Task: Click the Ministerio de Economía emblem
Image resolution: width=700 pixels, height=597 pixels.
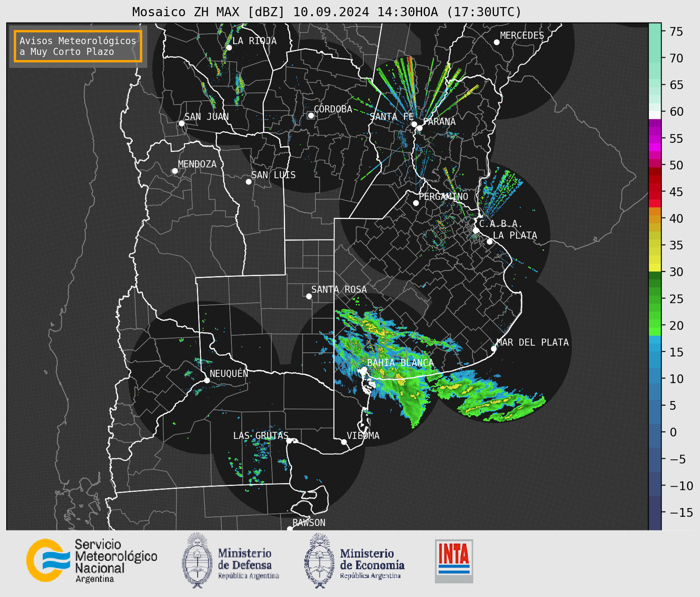Action: pos(319,560)
